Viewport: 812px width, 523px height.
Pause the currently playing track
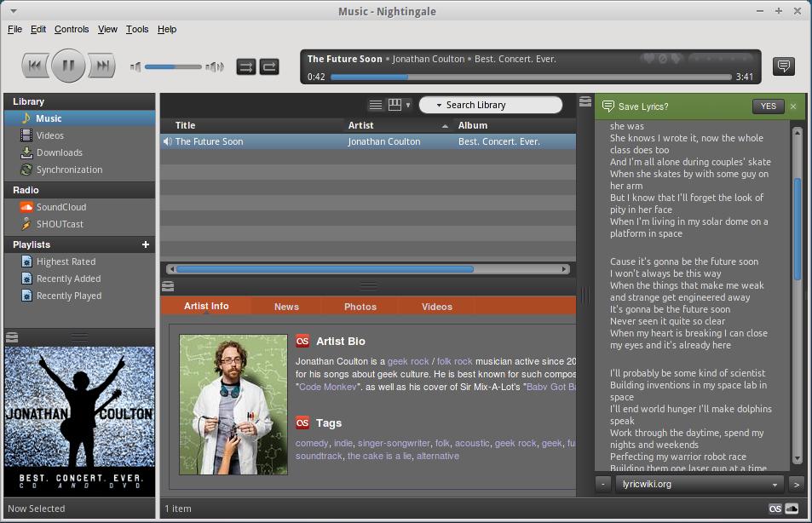(x=68, y=66)
